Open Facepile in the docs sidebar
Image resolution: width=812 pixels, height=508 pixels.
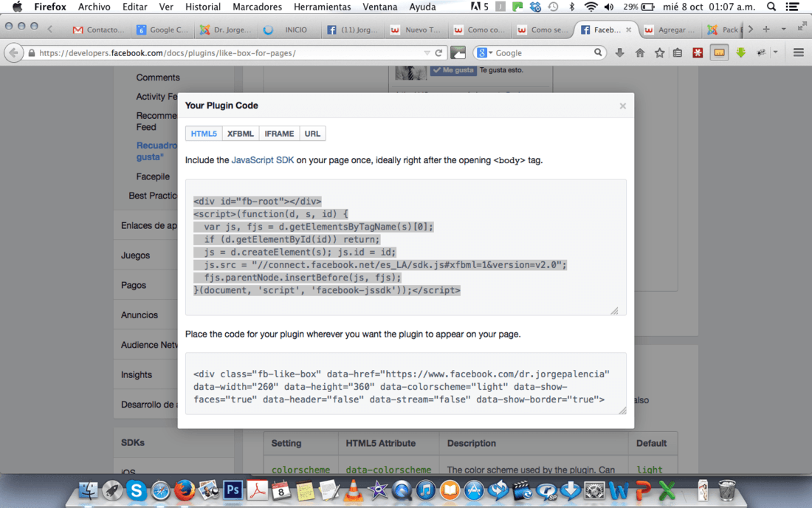153,176
